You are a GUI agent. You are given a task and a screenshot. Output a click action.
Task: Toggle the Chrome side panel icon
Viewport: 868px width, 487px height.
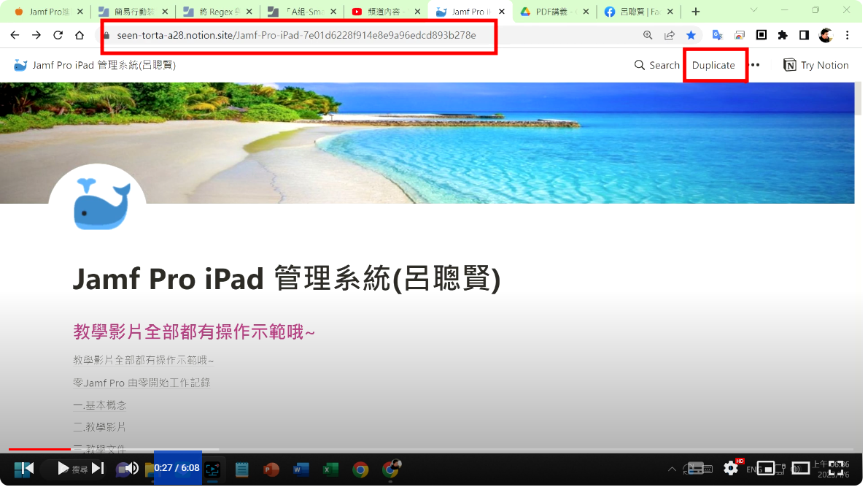[x=805, y=36]
